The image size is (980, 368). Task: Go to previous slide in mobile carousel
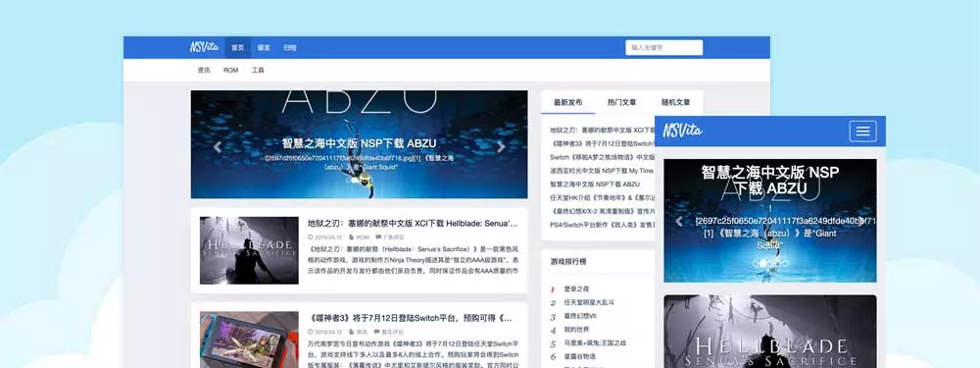click(679, 221)
